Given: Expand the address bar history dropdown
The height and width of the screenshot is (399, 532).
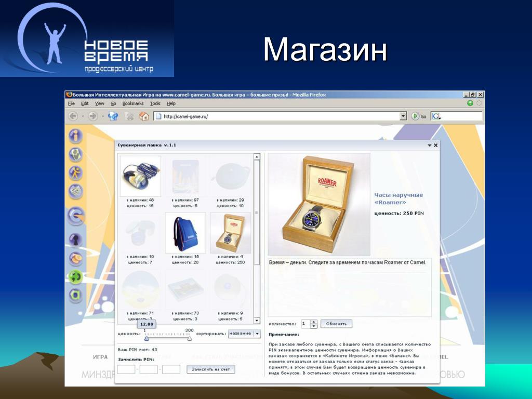Looking at the screenshot, I should coord(403,116).
